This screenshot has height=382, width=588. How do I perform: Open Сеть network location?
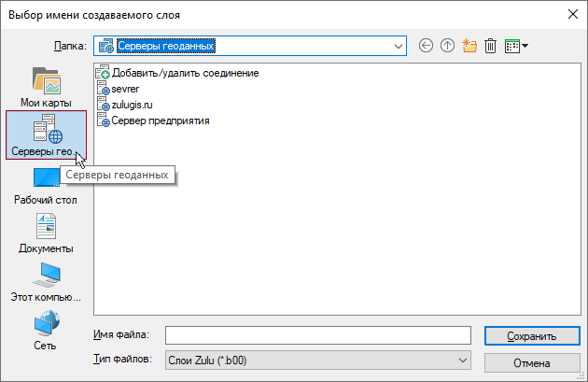[x=46, y=330]
